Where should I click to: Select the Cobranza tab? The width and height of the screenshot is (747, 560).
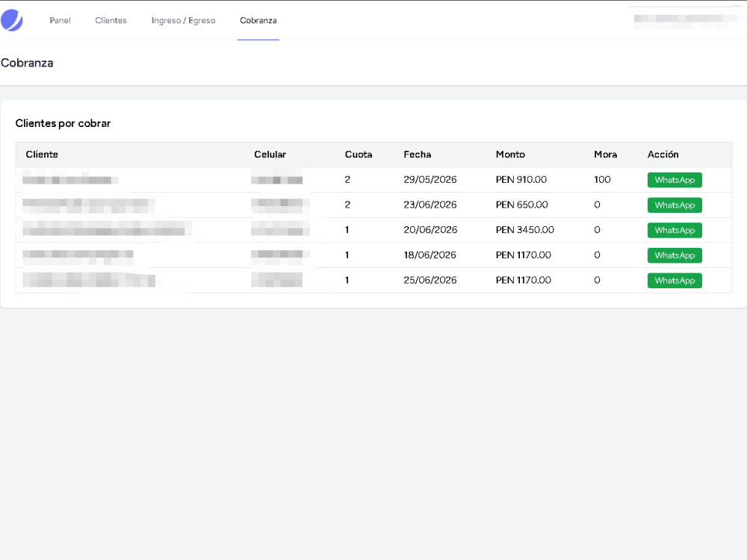tap(258, 20)
